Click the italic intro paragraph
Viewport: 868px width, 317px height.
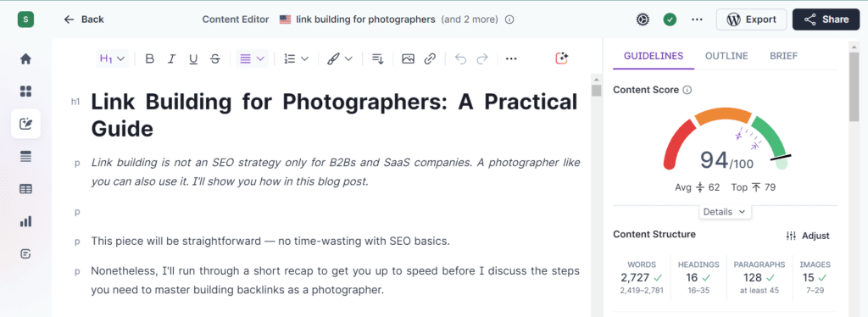click(336, 172)
